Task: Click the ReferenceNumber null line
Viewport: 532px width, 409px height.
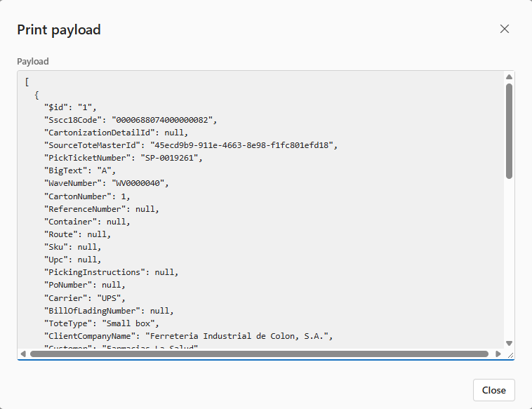Action: point(102,209)
